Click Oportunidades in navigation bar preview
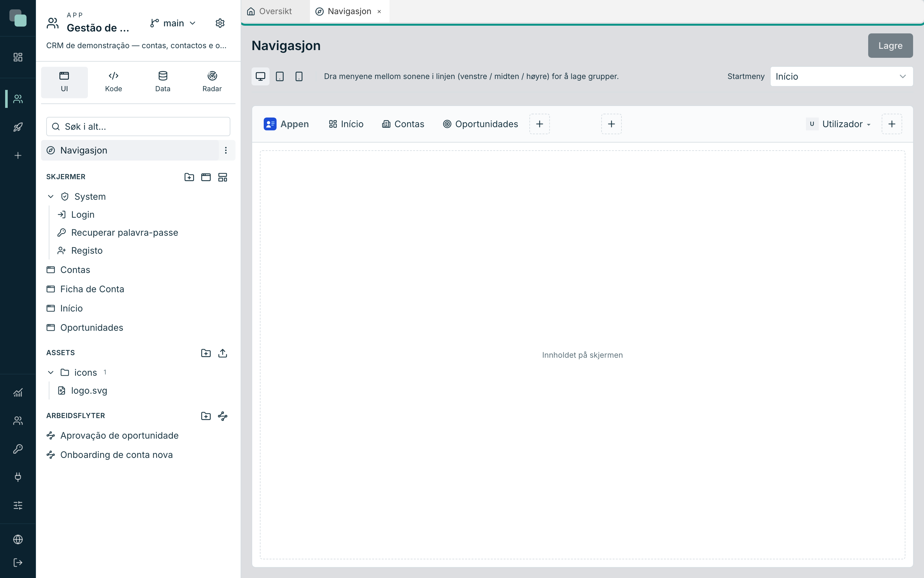The height and width of the screenshot is (578, 924). click(480, 124)
